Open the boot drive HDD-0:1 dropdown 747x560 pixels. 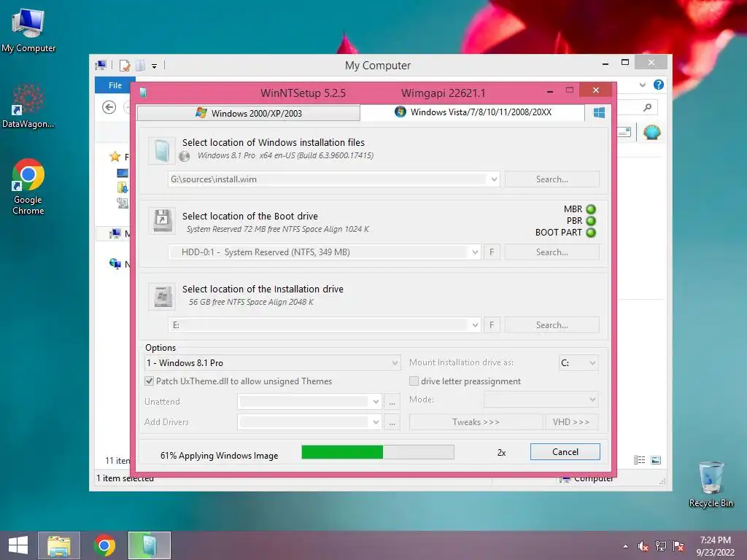(475, 252)
